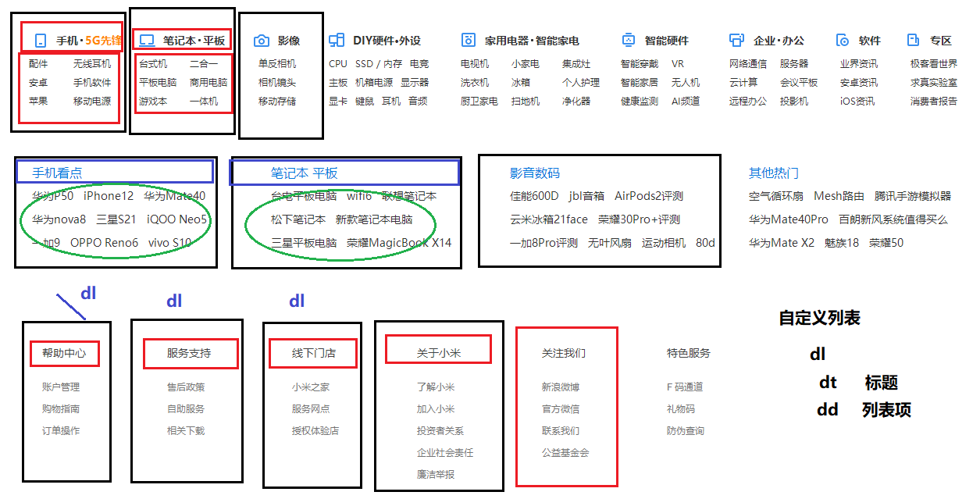The image size is (980, 499).
Task: Click the icon beside 专区 heading
Action: pyautogui.click(x=914, y=41)
